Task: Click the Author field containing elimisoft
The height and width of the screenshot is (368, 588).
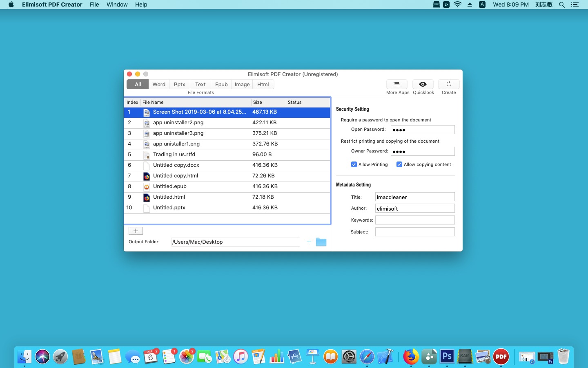Action: pyautogui.click(x=415, y=209)
